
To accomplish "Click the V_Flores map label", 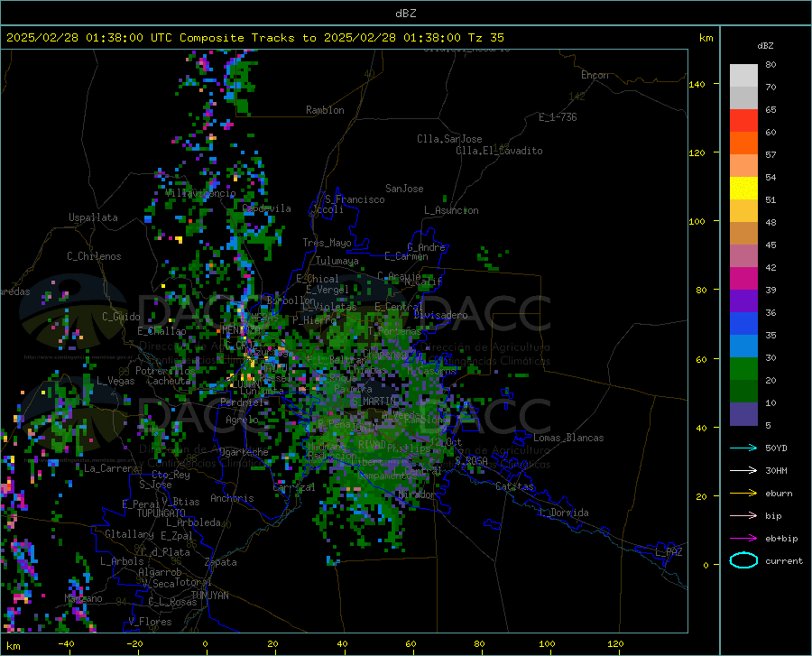I will click(150, 622).
